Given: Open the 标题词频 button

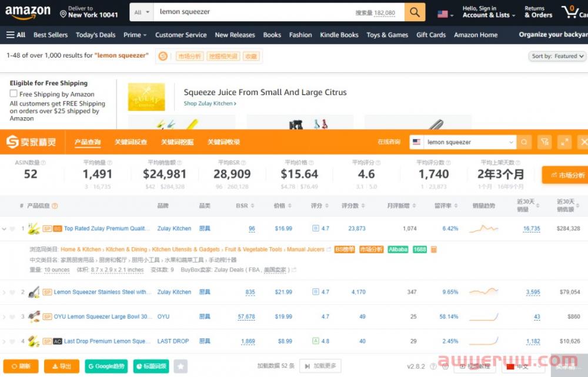Looking at the screenshot, I should [x=151, y=366].
